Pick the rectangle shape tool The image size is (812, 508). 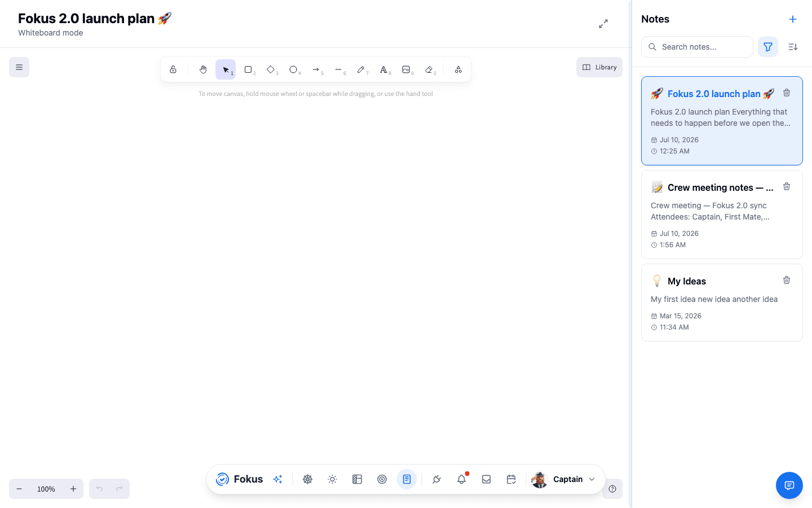[248, 69]
